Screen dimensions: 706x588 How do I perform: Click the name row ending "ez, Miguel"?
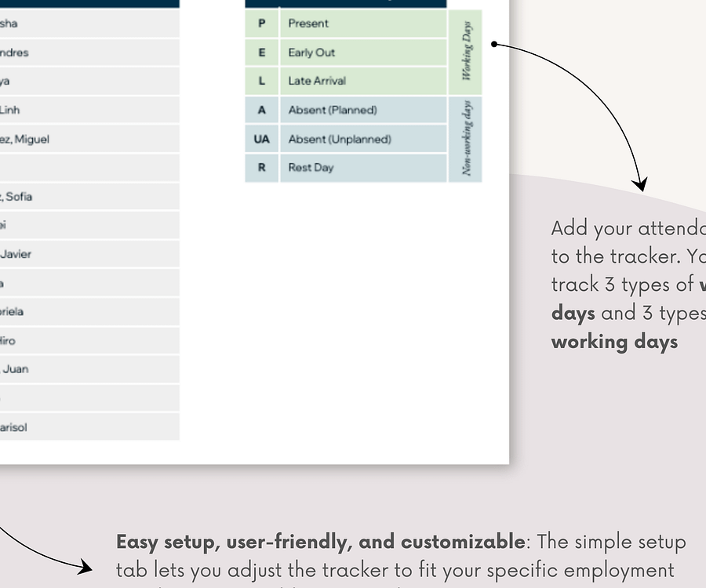click(89, 139)
